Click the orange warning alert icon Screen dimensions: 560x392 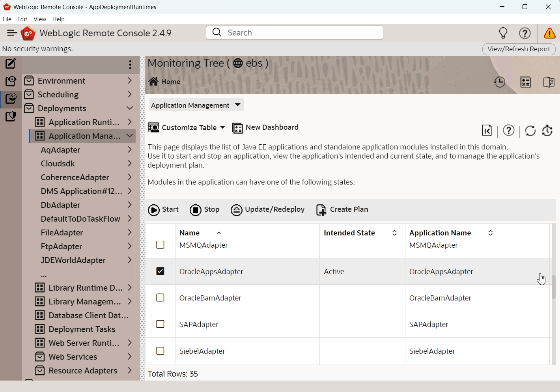(549, 33)
